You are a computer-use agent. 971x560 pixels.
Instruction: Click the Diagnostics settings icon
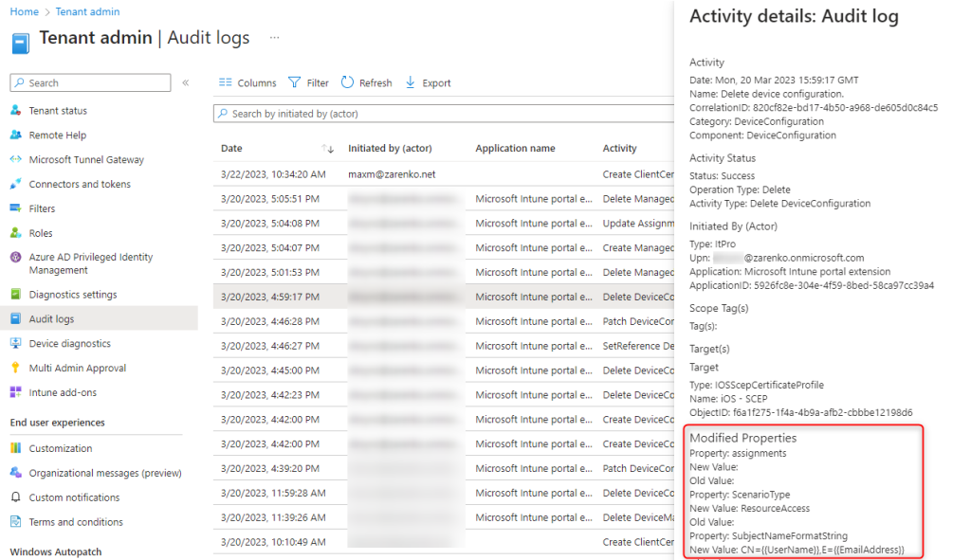click(x=16, y=294)
